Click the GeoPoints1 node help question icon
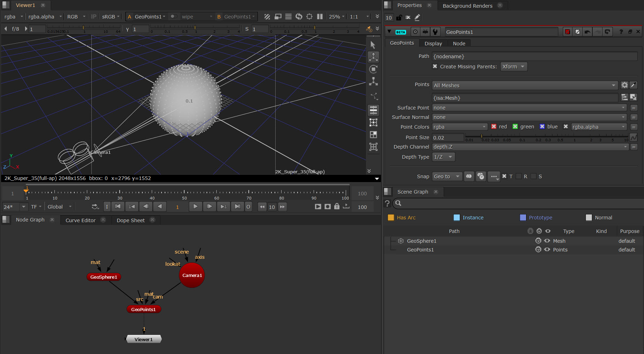The height and width of the screenshot is (354, 644). [x=621, y=32]
